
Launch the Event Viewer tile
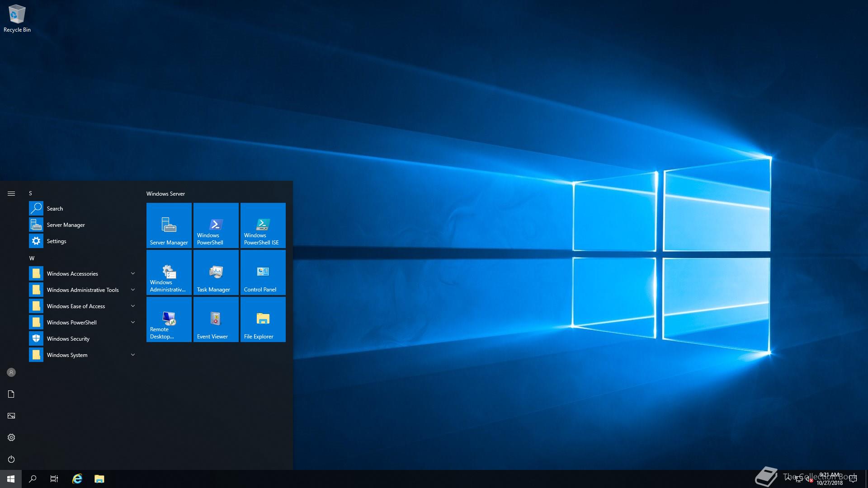(216, 319)
